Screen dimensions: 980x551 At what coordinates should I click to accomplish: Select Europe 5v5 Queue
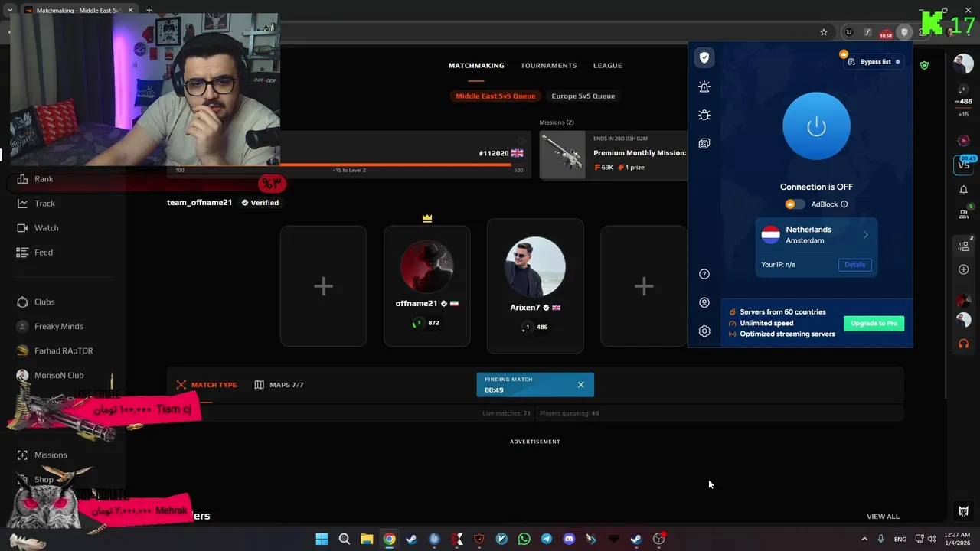(583, 96)
